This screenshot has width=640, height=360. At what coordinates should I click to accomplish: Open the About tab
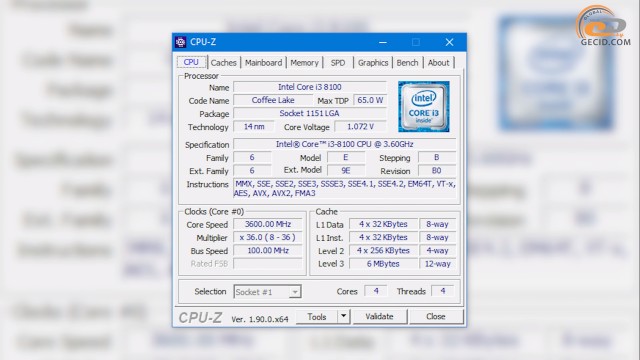[x=438, y=63]
